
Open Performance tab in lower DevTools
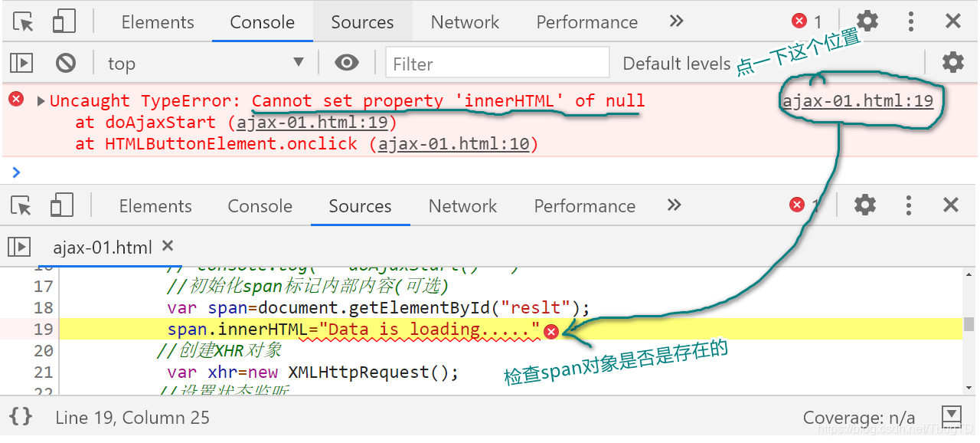point(585,206)
